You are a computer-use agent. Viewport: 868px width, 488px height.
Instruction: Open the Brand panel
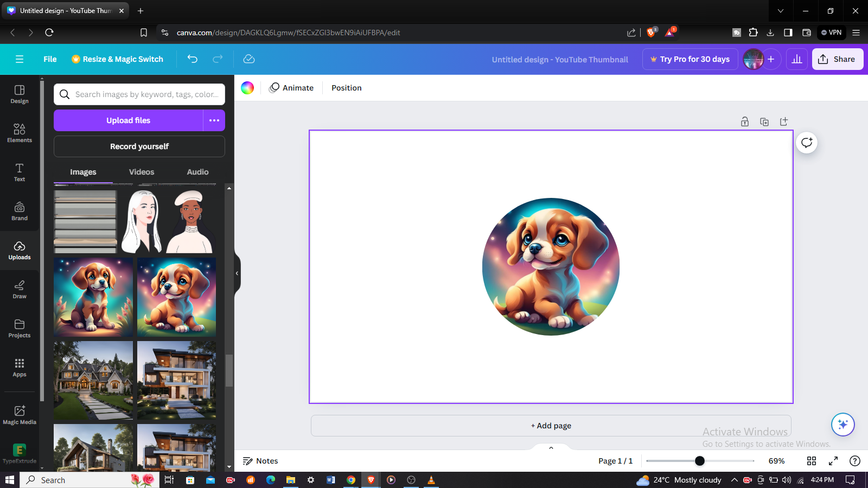tap(20, 211)
